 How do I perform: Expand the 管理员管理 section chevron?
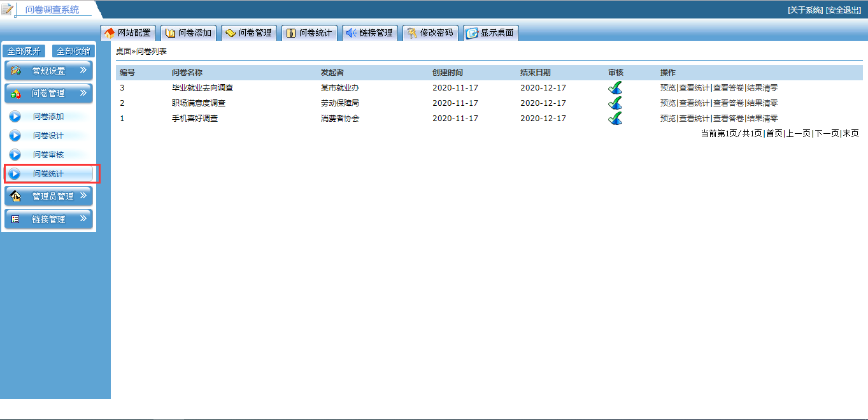(83, 196)
